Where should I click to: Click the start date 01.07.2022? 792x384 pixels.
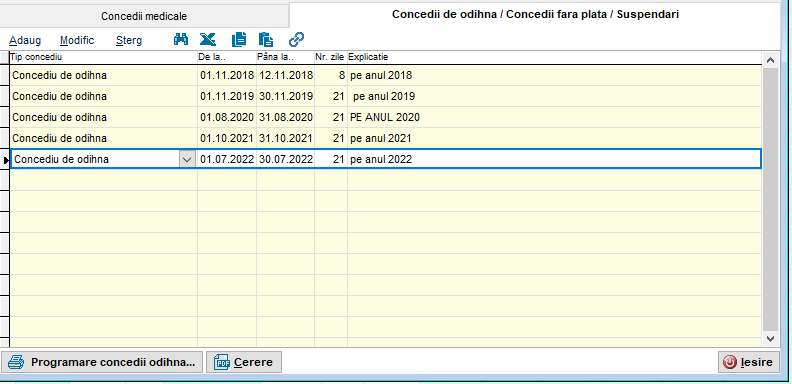pyautogui.click(x=227, y=159)
